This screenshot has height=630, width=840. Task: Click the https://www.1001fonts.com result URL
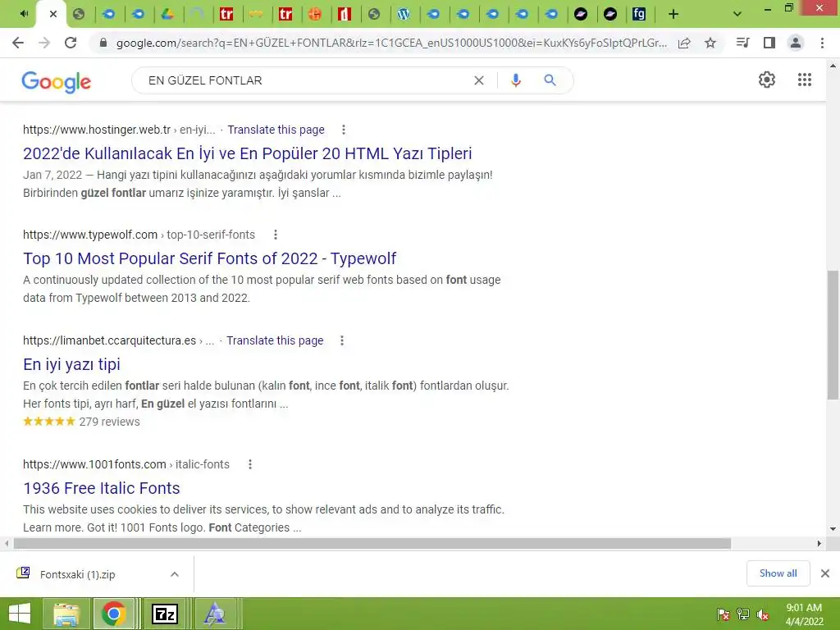click(94, 464)
